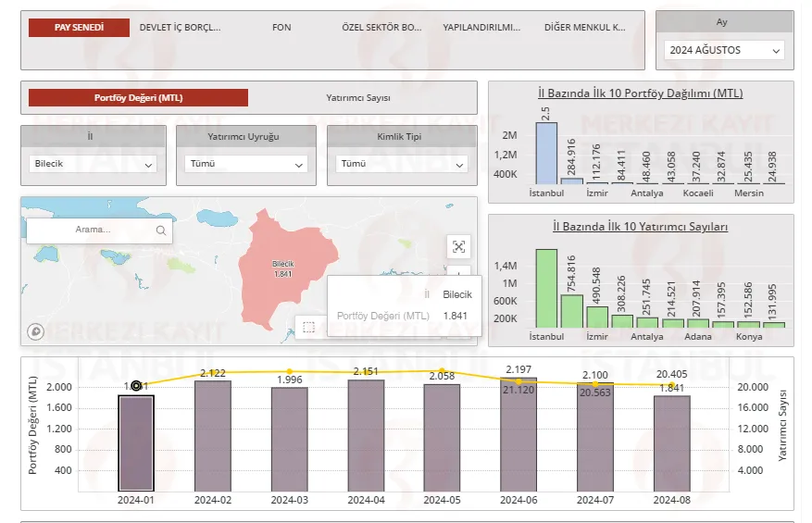
Task: Select the 2024-07 bar labeled 2.100
Action: click(x=595, y=437)
